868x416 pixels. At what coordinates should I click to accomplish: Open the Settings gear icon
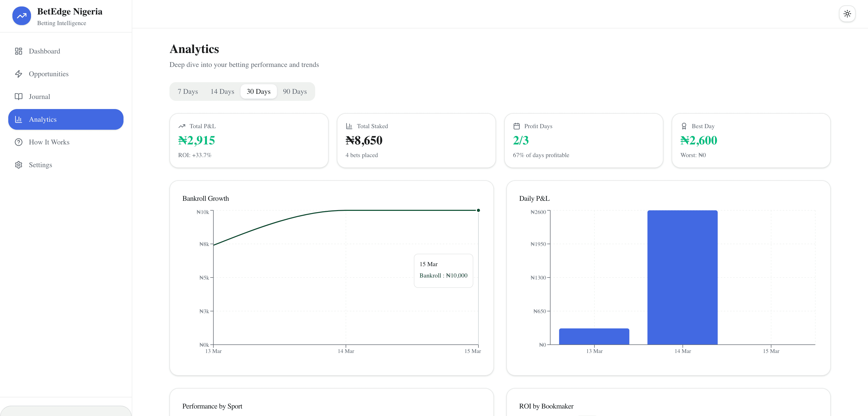point(19,165)
